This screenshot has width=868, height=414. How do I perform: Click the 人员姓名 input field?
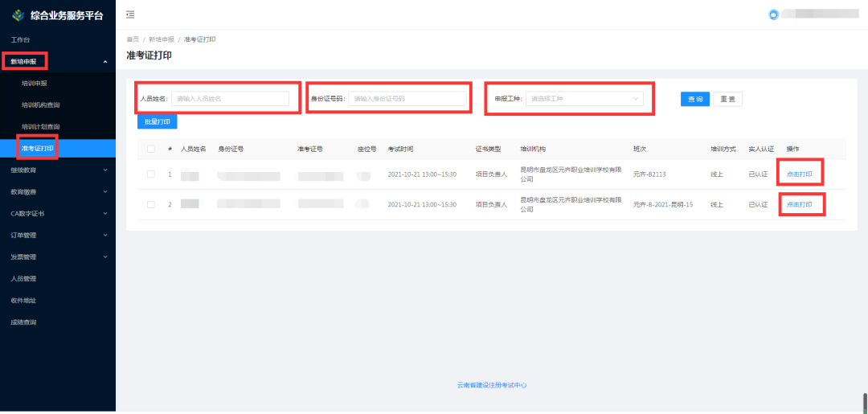[230, 99]
